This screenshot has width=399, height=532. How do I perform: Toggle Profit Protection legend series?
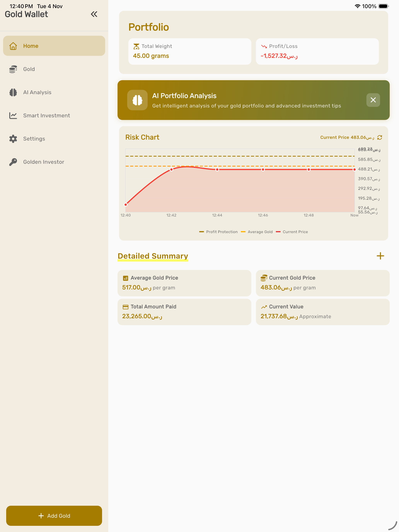pyautogui.click(x=218, y=232)
